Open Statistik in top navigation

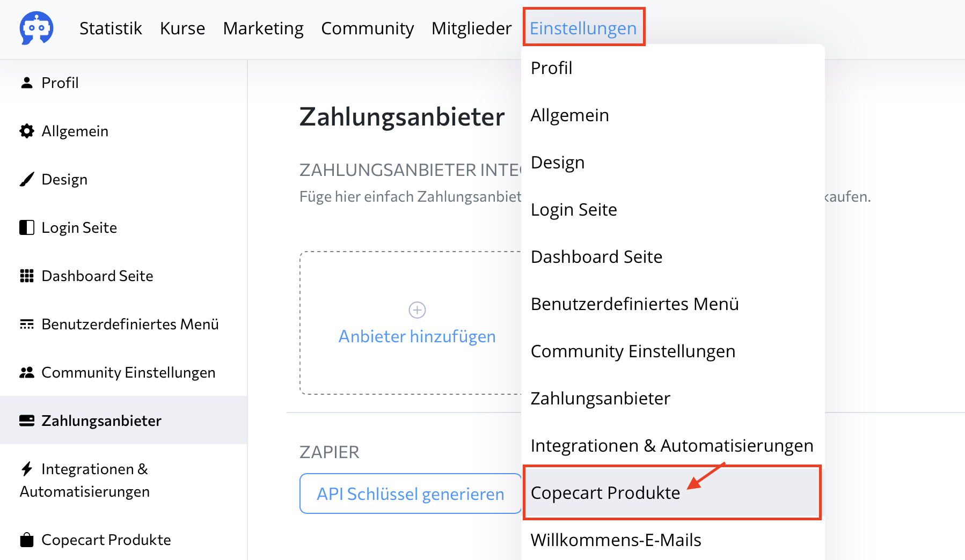tap(111, 28)
